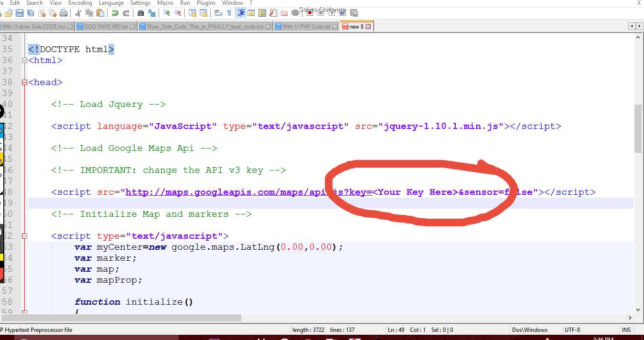Viewport: 644px width, 340px height.
Task: Collapse the <html> fold marker at line 36
Action: tap(24, 61)
